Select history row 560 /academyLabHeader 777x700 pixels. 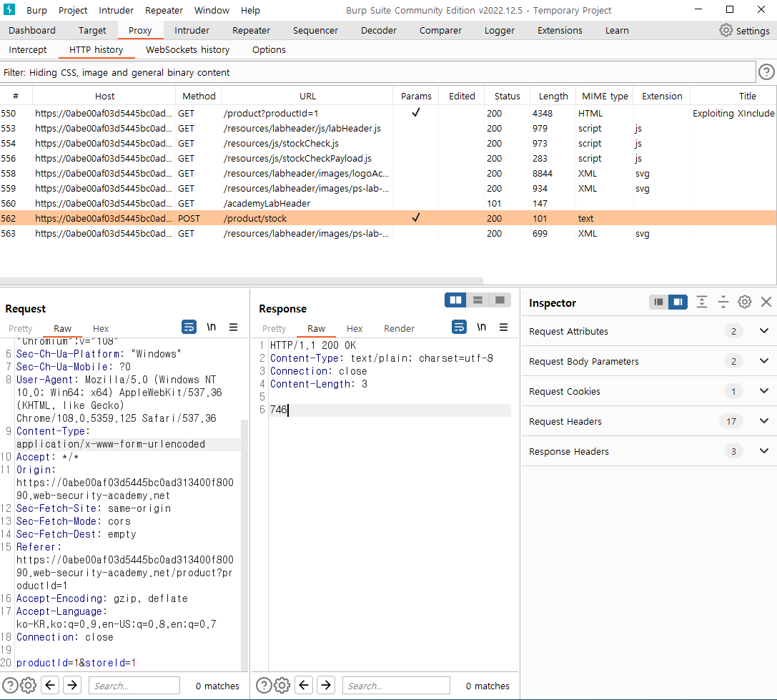point(388,203)
